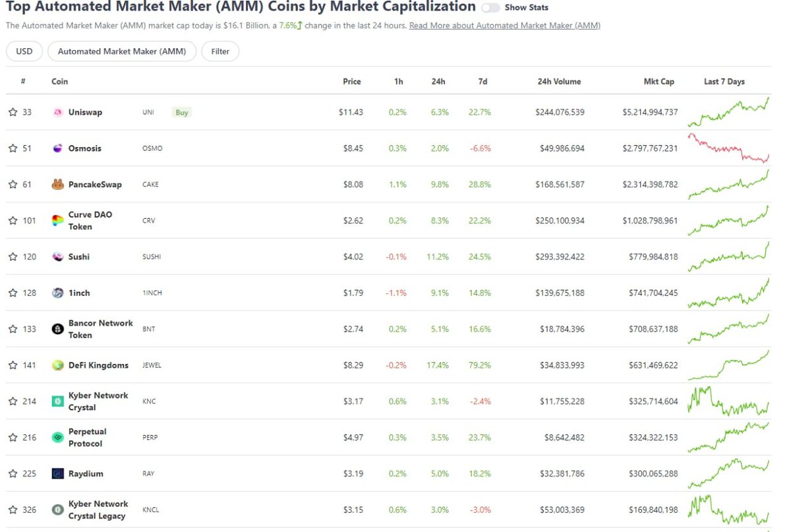This screenshot has width=791, height=532.
Task: Favorite Uniswap with its star icon
Action: (13, 112)
